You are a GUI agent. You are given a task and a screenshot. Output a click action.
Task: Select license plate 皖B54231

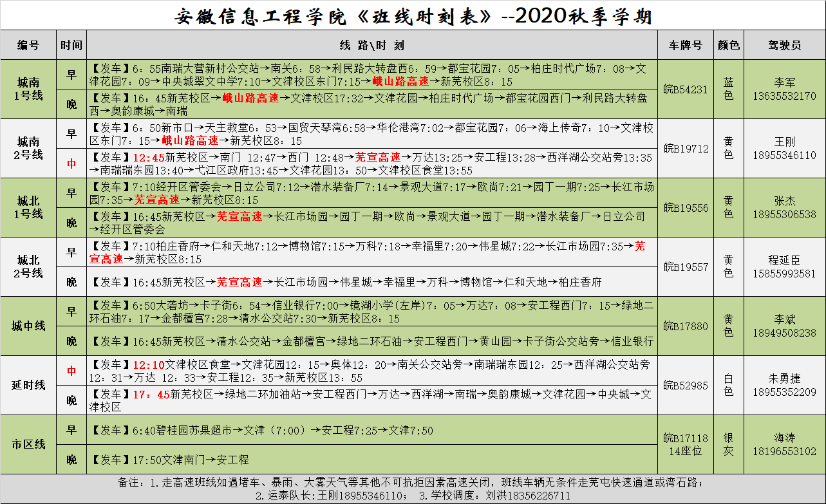686,89
